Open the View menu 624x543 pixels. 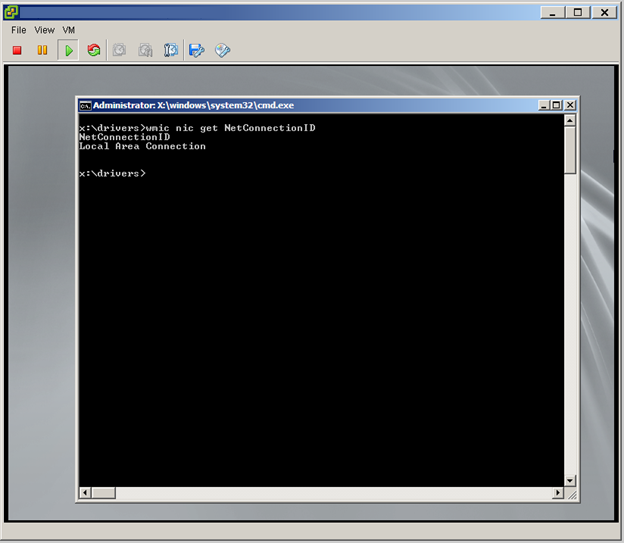click(x=44, y=30)
